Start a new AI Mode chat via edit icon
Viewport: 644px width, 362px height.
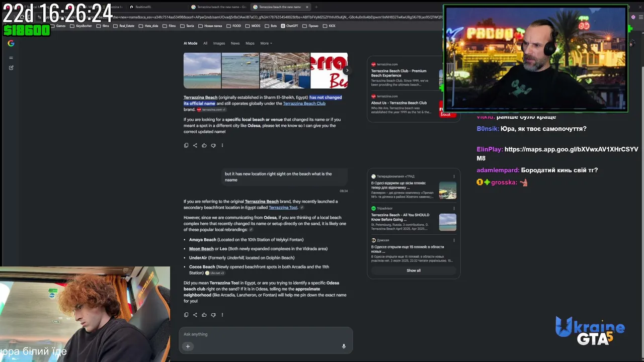11,67
